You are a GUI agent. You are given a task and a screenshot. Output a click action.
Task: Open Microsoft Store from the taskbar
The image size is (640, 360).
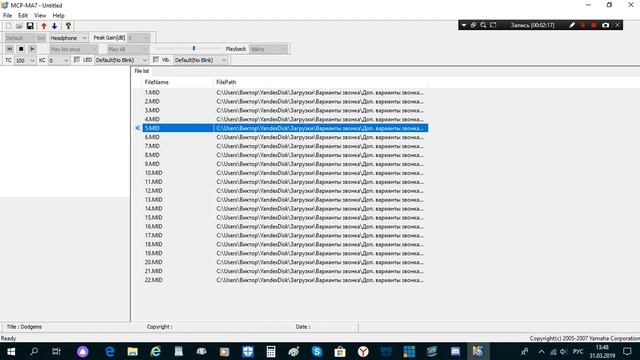340,351
